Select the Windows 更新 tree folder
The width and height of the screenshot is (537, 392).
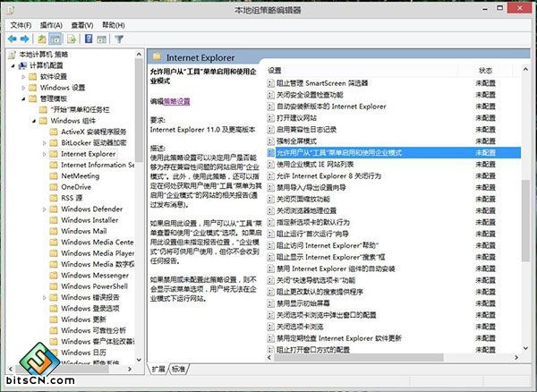tap(83, 320)
